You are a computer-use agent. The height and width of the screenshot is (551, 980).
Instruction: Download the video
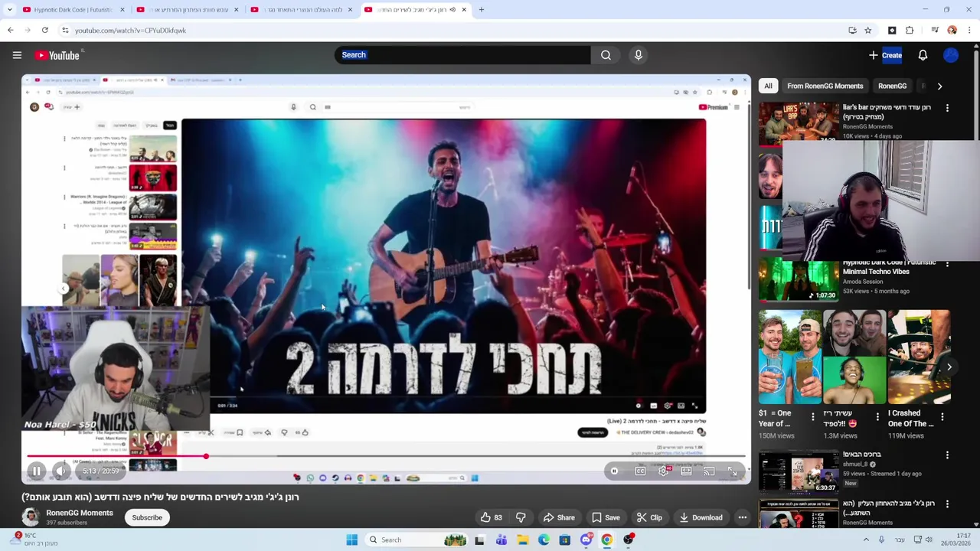[x=701, y=517]
